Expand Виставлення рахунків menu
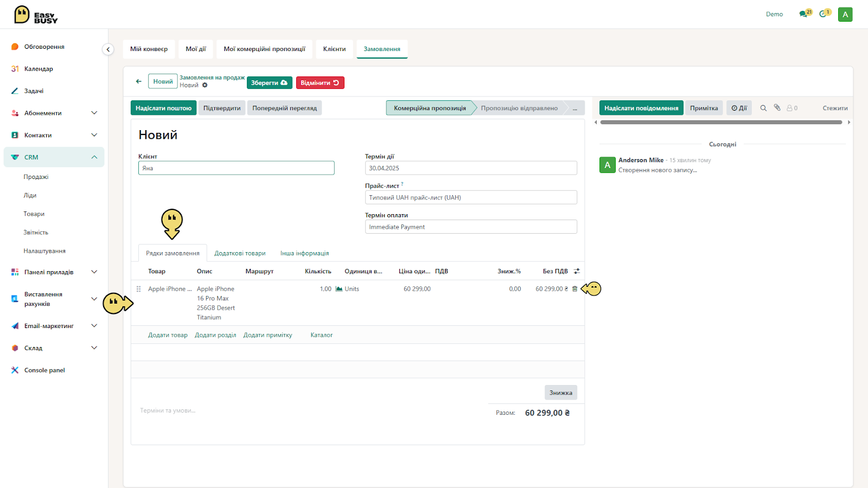This screenshot has height=488, width=868. click(x=94, y=299)
